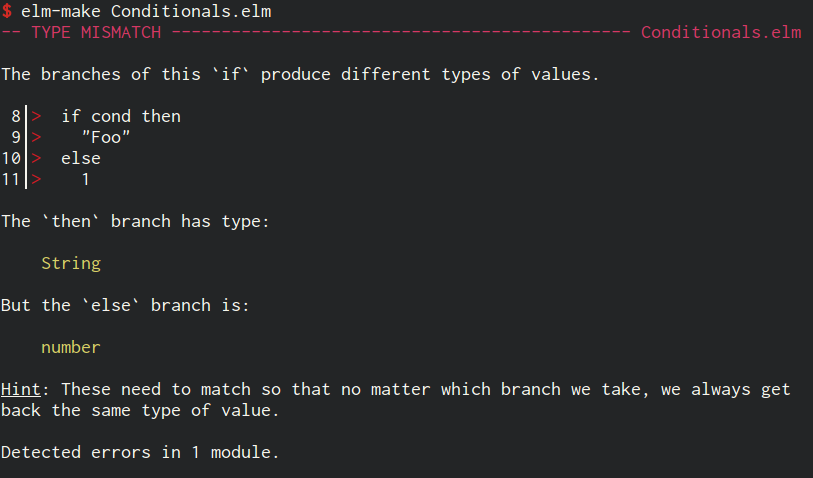The height and width of the screenshot is (478, 813).
Task: Click the red marker on line 10
Action: pyautogui.click(x=36, y=159)
